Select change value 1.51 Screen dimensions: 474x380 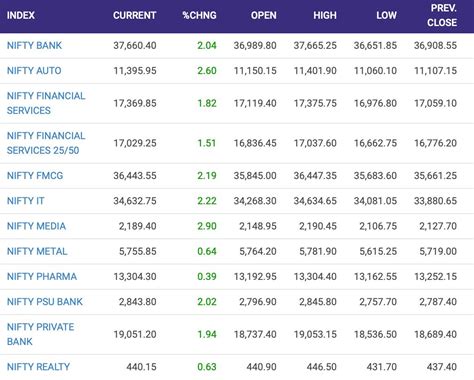pos(207,143)
